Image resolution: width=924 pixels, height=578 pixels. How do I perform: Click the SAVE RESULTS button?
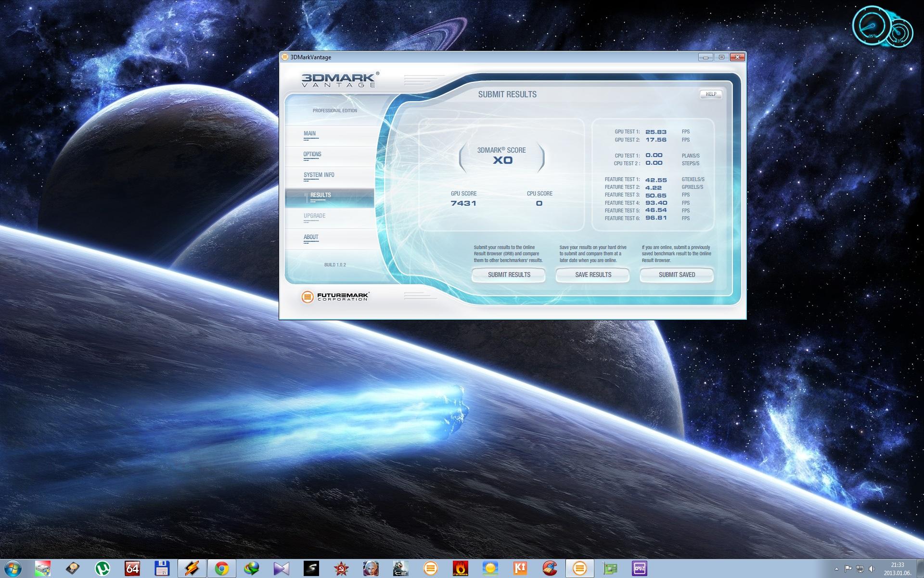coord(593,275)
